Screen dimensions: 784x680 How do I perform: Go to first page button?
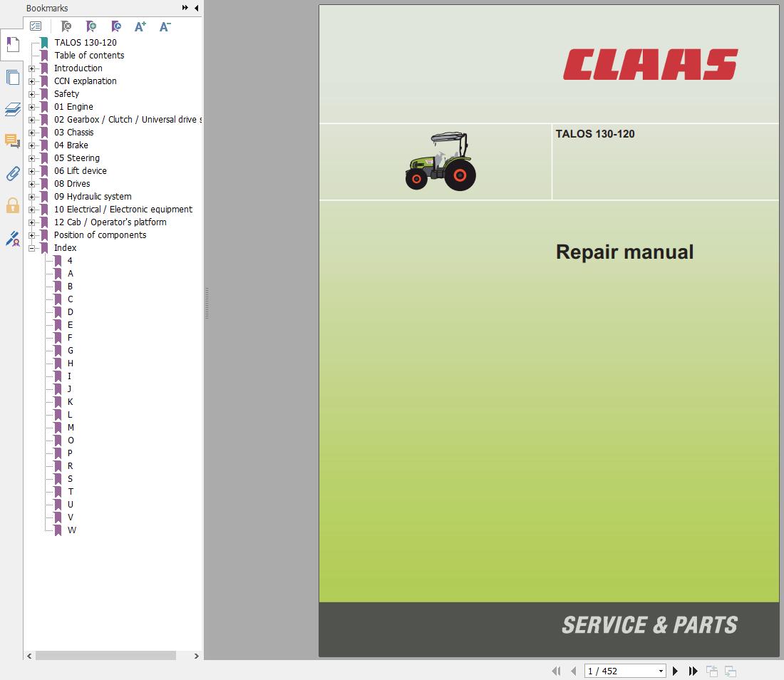pyautogui.click(x=556, y=671)
